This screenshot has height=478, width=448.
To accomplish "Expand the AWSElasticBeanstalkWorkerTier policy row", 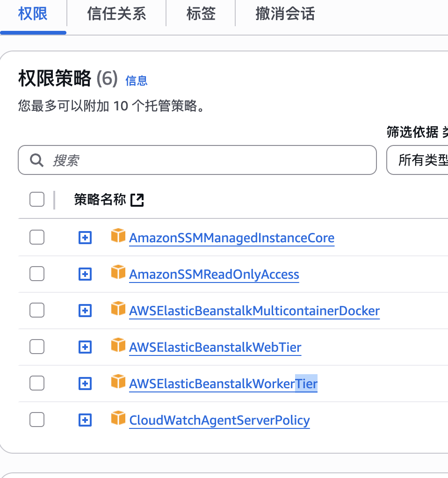I will pos(85,384).
